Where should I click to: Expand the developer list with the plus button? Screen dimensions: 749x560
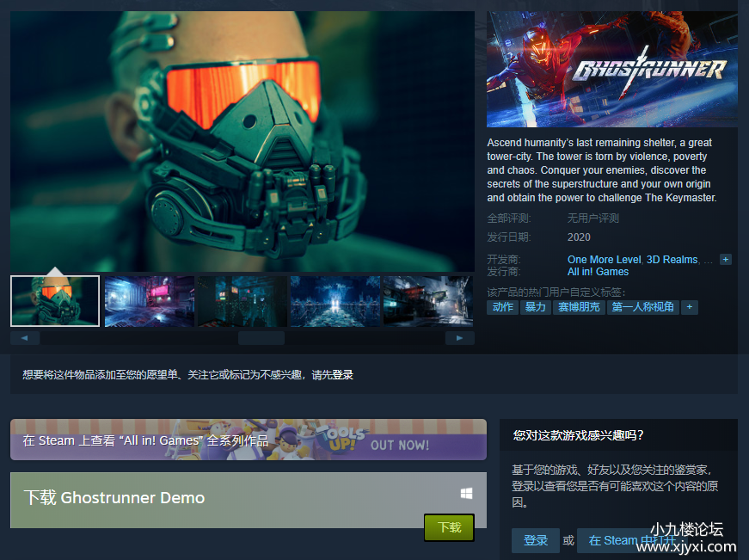(x=726, y=260)
